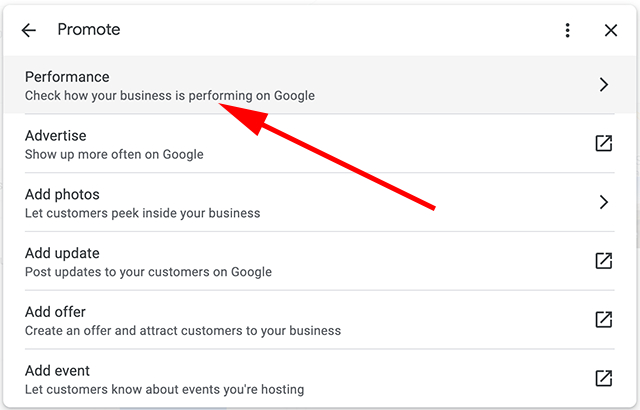Open the three-dot more options menu
The width and height of the screenshot is (640, 410).
pyautogui.click(x=568, y=30)
